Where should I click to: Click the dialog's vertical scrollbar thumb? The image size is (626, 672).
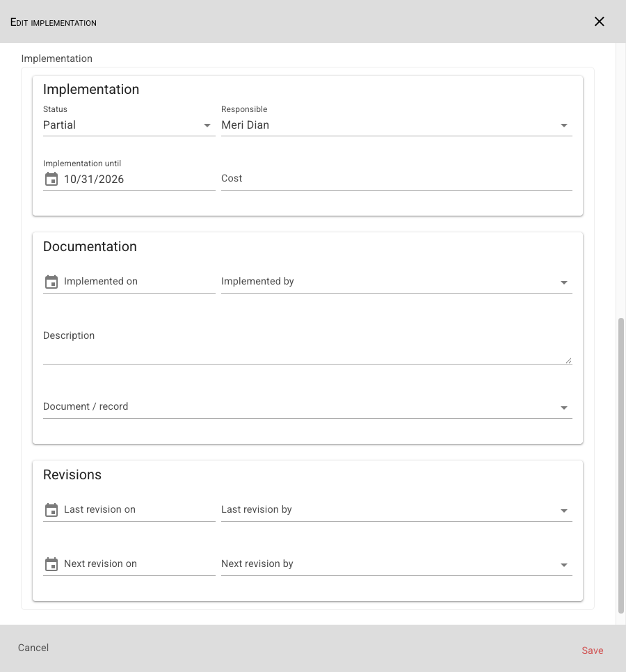(621, 465)
